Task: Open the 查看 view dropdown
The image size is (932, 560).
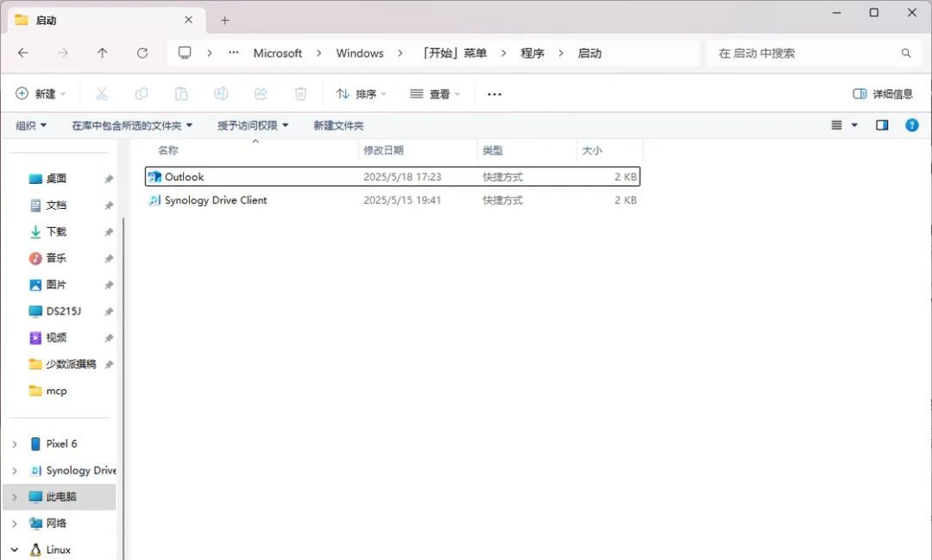Action: coord(436,93)
